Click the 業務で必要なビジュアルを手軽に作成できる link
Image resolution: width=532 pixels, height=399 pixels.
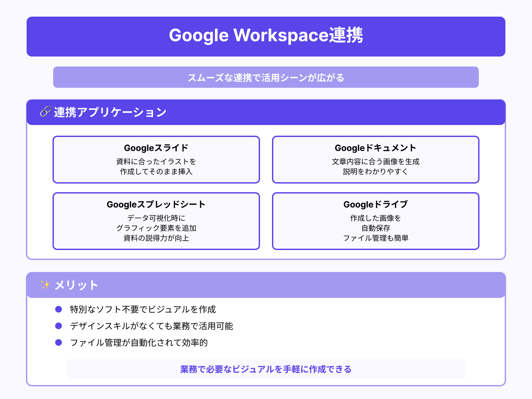point(265,369)
